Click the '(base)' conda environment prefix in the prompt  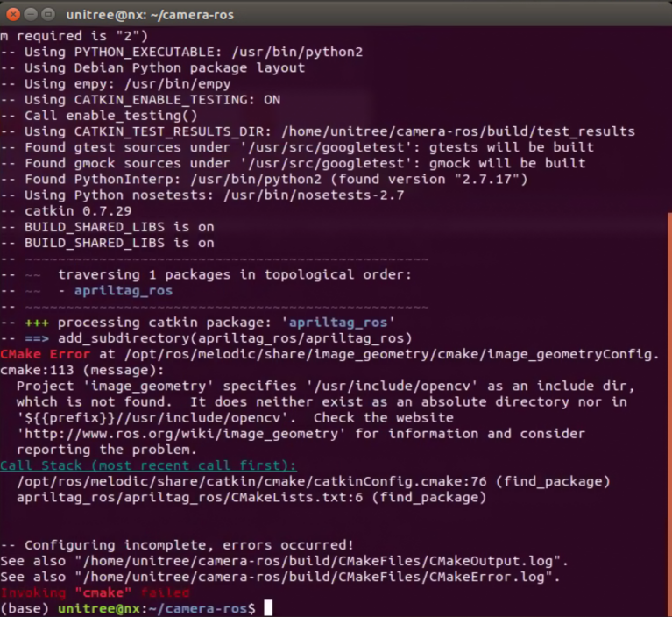click(25, 609)
